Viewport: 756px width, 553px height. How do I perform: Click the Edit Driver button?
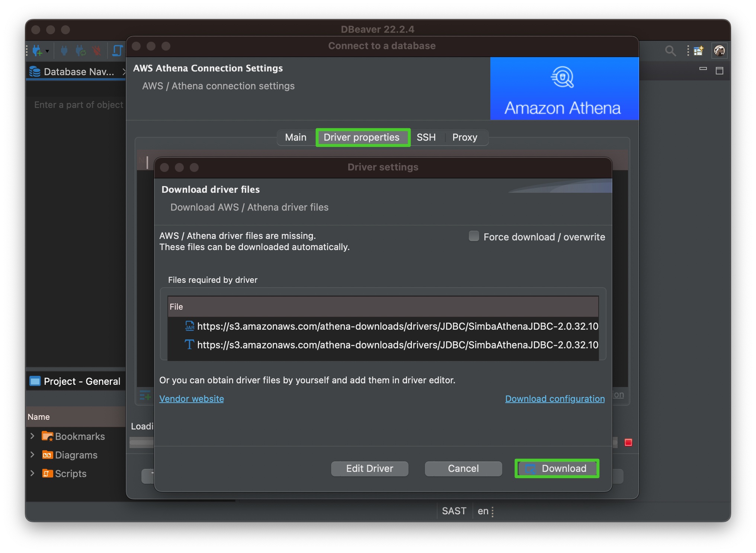[369, 469]
